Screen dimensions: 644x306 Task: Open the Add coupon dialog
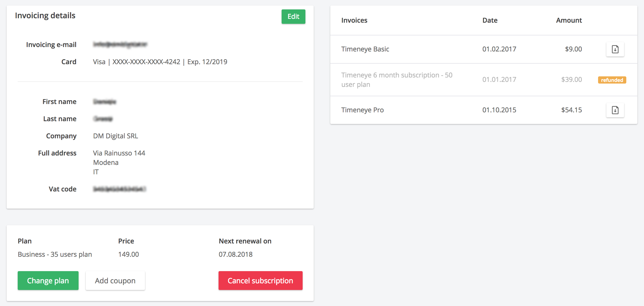point(115,281)
